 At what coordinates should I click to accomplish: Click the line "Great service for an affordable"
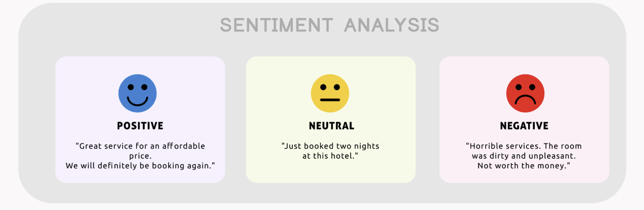pyautogui.click(x=140, y=146)
